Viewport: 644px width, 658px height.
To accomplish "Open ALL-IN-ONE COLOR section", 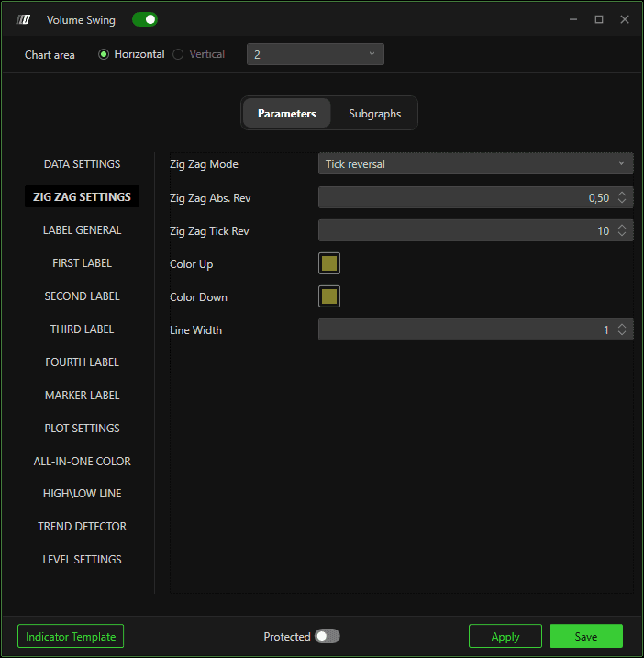I will [x=83, y=462].
